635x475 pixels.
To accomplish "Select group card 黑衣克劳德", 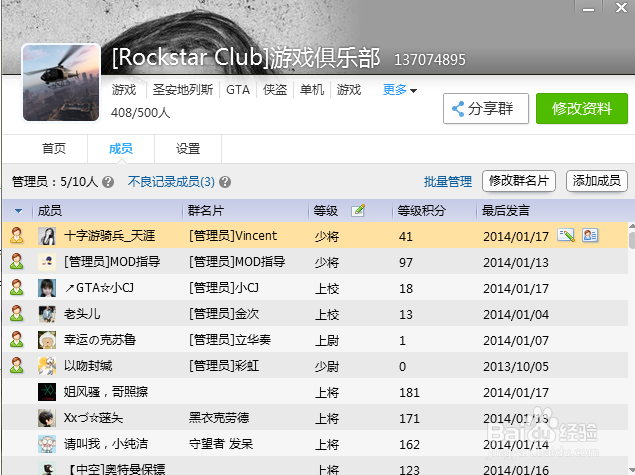I will (219, 418).
